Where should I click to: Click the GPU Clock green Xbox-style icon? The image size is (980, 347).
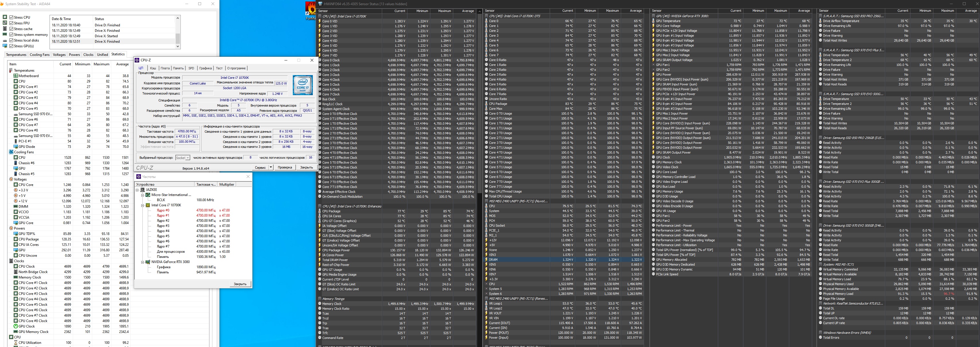click(x=15, y=326)
